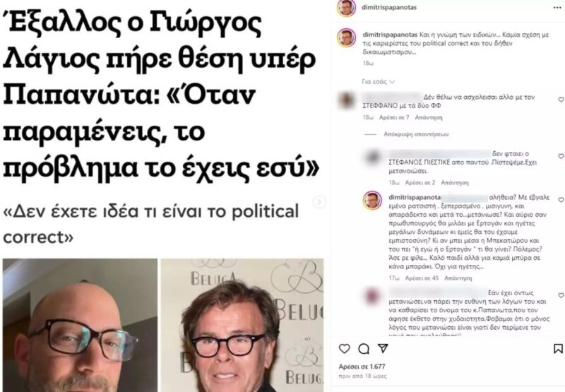Click header profile avatar of dimitrispapanotas
The width and height of the screenshot is (565, 392).
click(346, 8)
